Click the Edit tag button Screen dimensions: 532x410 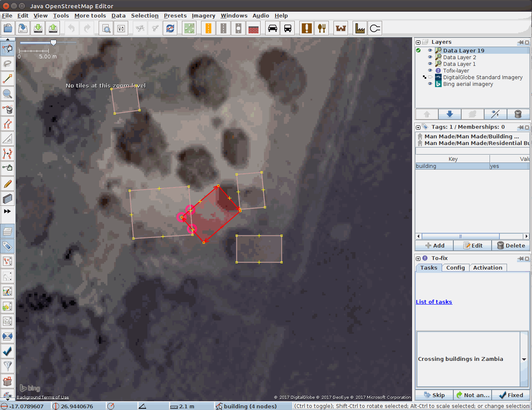coord(472,245)
